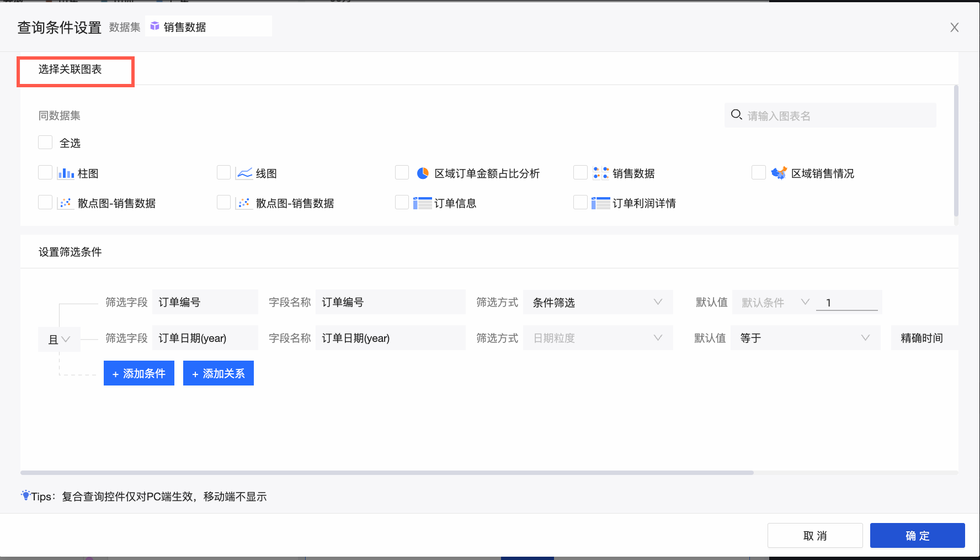Click the line chart icon beside 线图
This screenshot has height=560, width=980.
click(244, 173)
